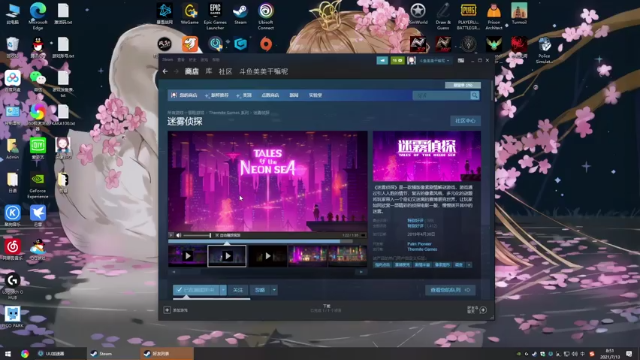
Task: Click the Follow button beside wishlist
Action: click(x=238, y=290)
